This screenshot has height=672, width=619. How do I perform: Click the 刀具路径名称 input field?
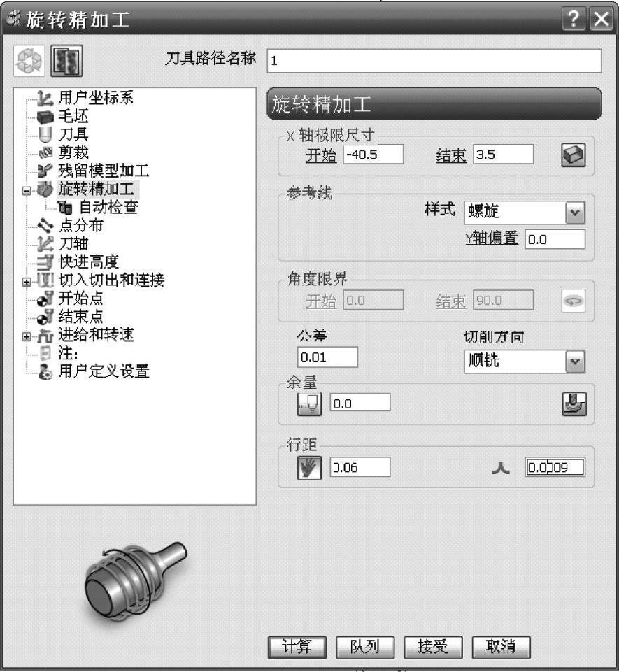[434, 61]
